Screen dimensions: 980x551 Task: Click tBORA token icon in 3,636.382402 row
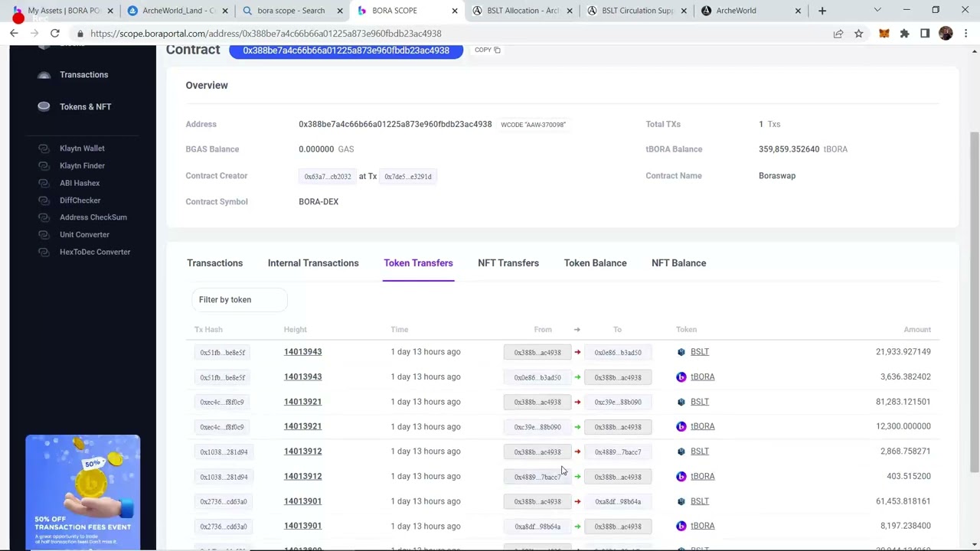pos(681,377)
